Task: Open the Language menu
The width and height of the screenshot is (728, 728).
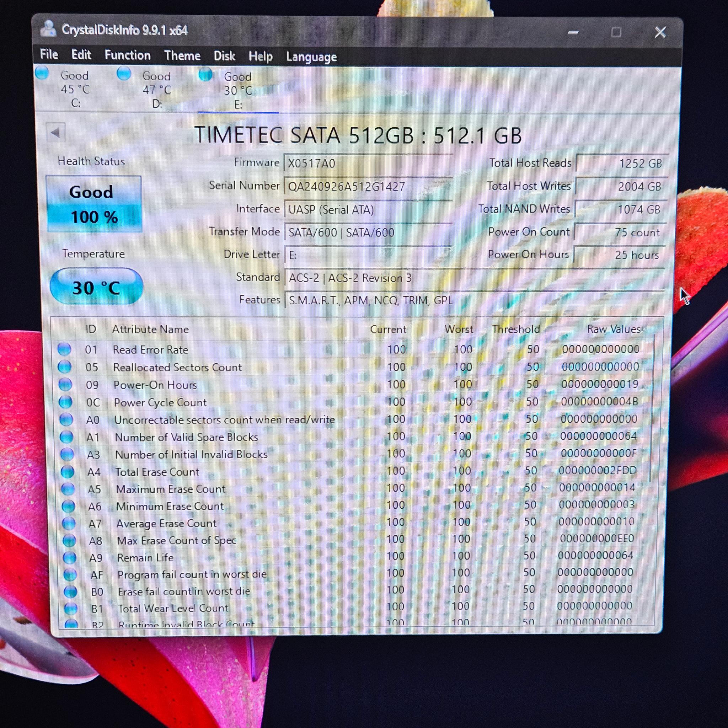Action: pyautogui.click(x=311, y=57)
